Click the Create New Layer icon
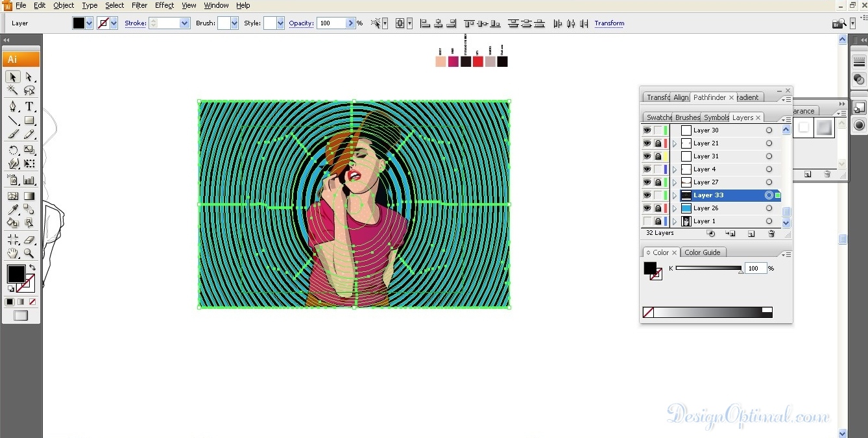This screenshot has height=438, width=868. coord(751,234)
